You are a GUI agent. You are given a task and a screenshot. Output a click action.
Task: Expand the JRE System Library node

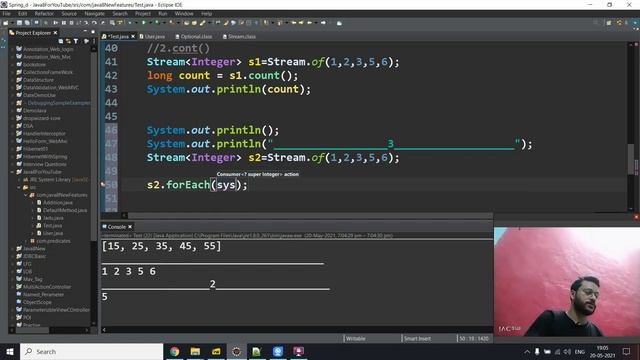[x=19, y=180]
